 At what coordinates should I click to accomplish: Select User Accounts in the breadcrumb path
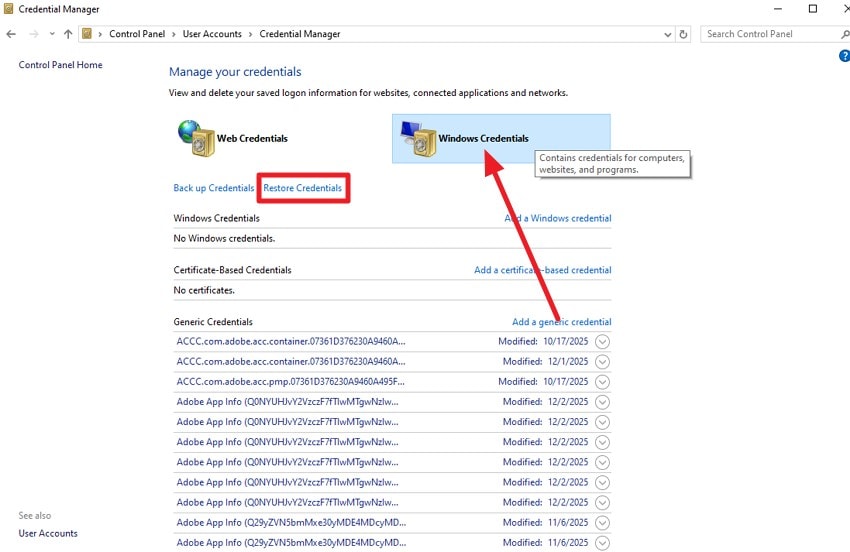pos(212,34)
